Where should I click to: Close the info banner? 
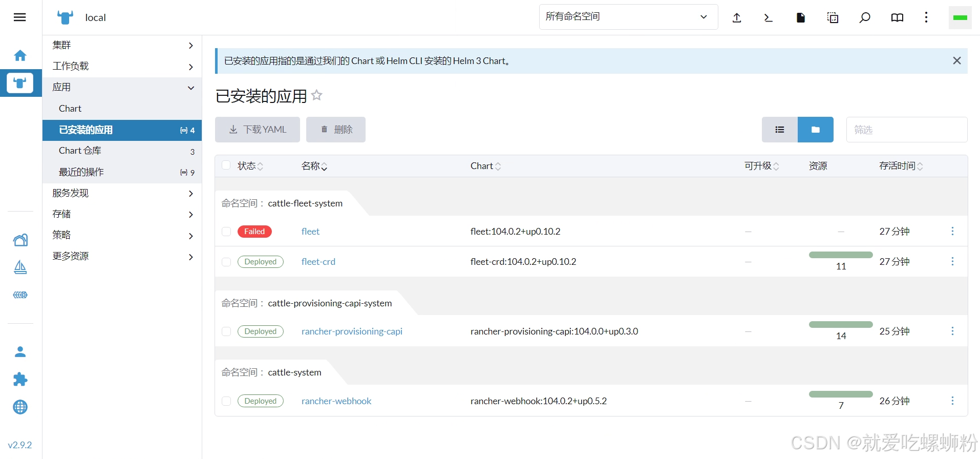(x=956, y=60)
